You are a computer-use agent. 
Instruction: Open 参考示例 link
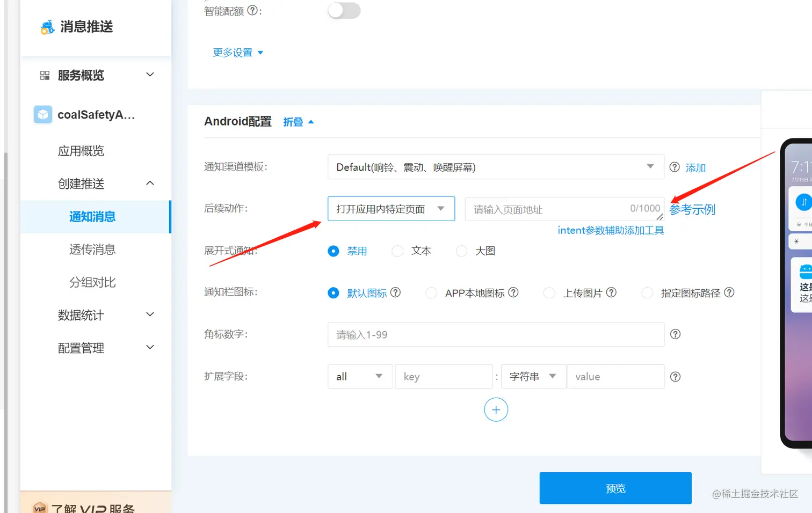point(692,209)
